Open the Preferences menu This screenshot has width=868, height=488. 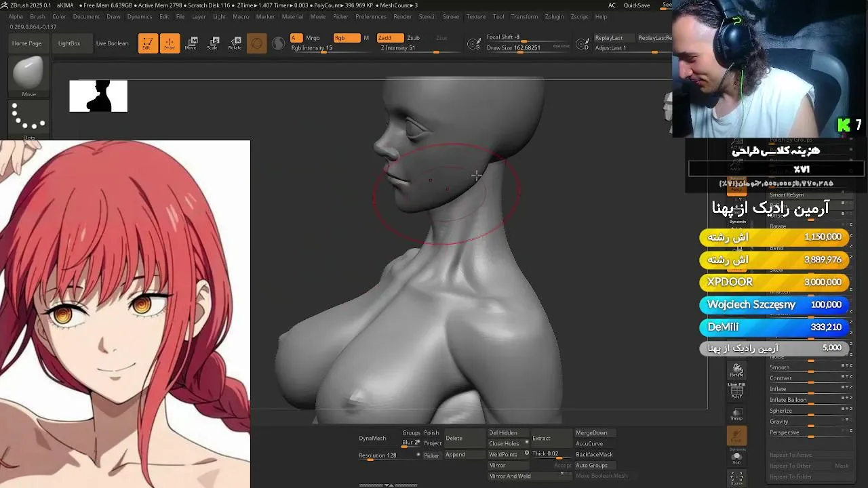371,16
